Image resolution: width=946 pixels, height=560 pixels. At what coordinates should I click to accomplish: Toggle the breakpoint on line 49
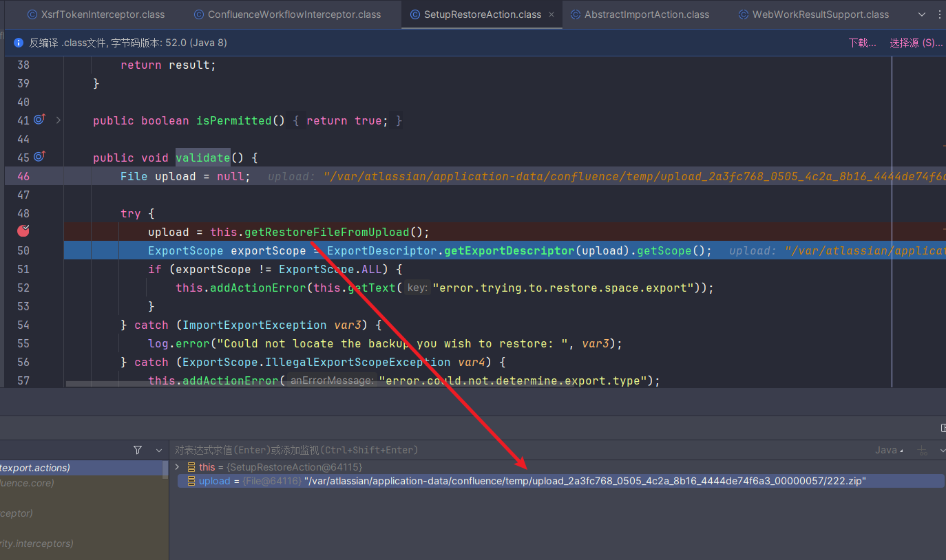tap(23, 231)
